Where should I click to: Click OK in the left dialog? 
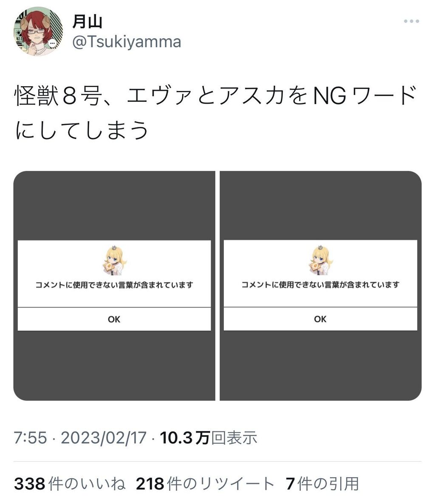point(114,319)
